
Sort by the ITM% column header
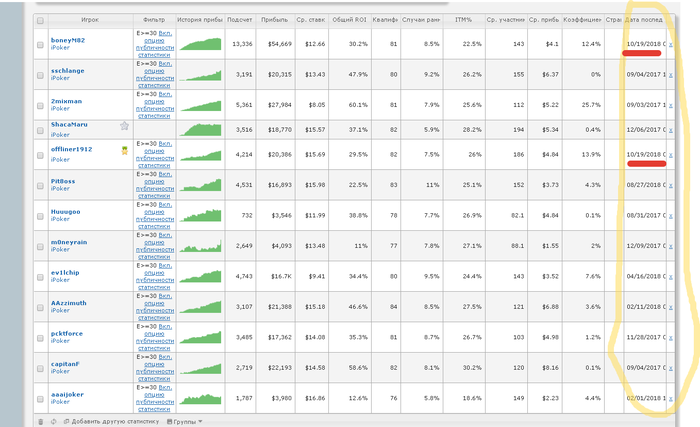click(463, 20)
